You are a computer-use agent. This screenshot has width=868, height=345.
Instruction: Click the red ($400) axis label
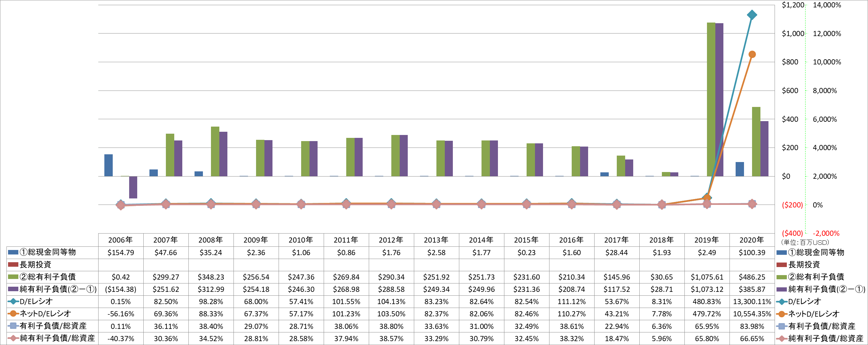coord(792,233)
